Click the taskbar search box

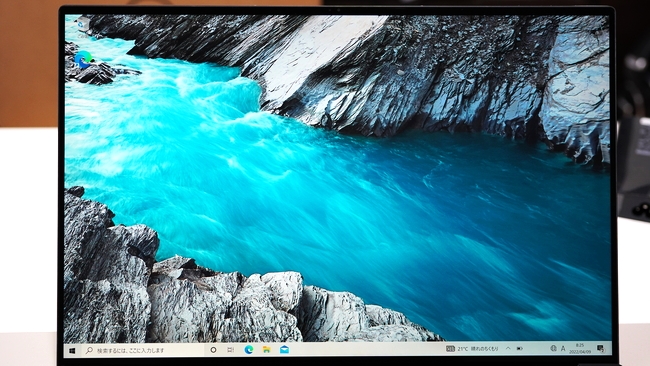pyautogui.click(x=143, y=350)
